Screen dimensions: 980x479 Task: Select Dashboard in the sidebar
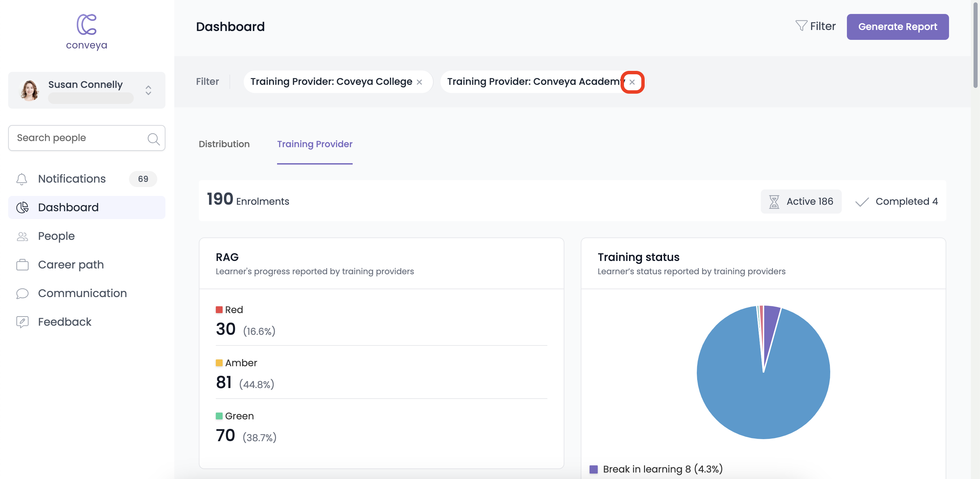87,207
